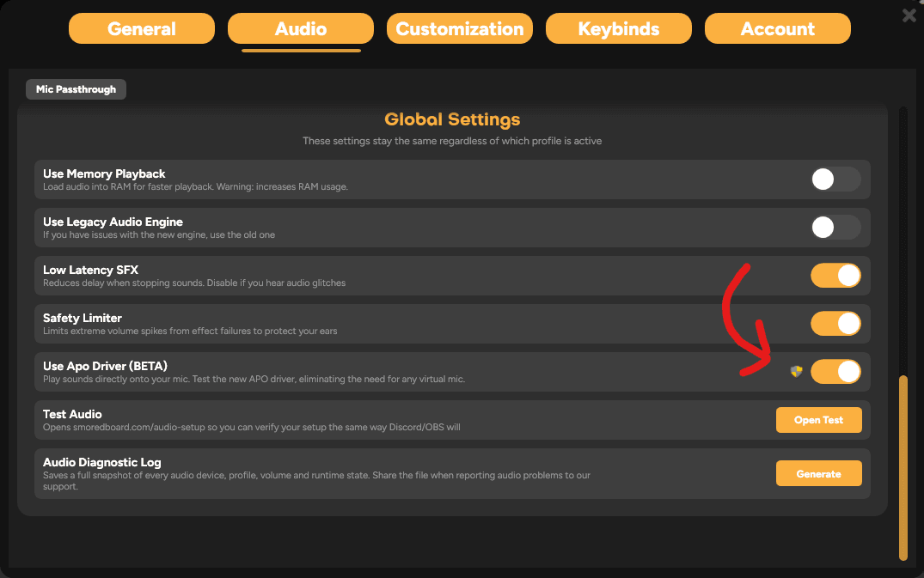Screen dimensions: 924x578
Task: Enable the Use Memory Playback toggle
Action: click(835, 179)
